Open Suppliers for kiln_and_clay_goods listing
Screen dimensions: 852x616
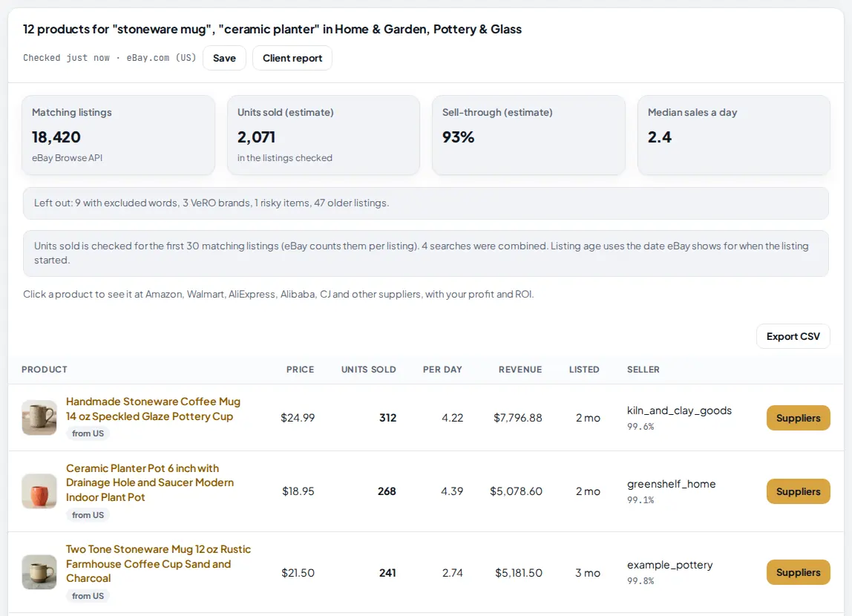[x=799, y=418]
